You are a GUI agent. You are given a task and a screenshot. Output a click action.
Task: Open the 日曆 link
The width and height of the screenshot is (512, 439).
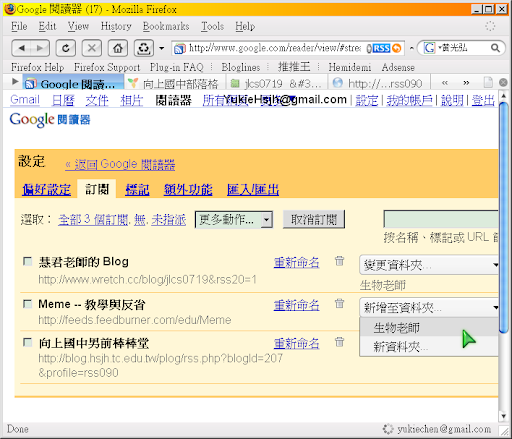[63, 100]
